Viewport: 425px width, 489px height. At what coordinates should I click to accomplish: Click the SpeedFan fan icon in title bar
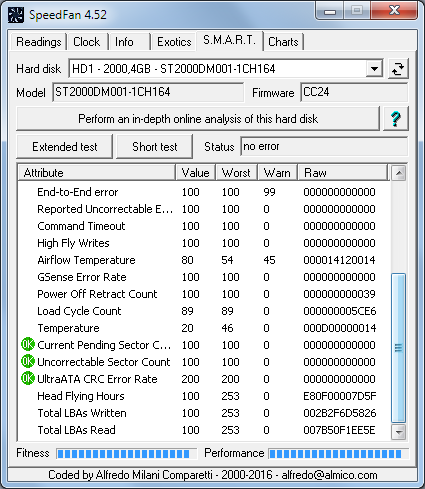16,15
